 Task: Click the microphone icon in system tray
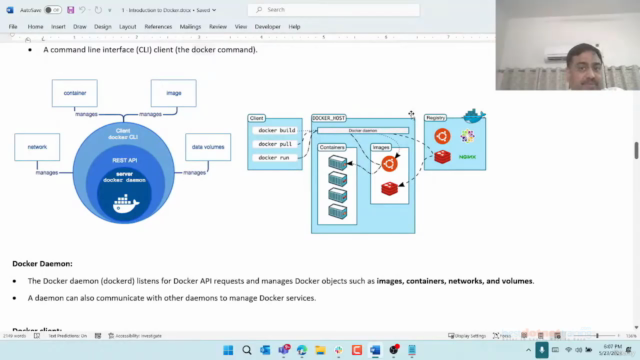(x=542, y=350)
